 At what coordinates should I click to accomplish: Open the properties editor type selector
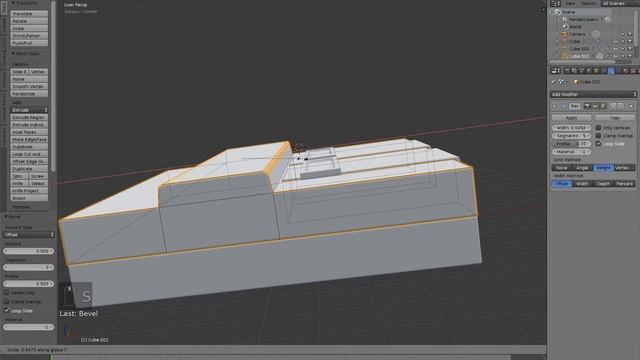[556, 71]
